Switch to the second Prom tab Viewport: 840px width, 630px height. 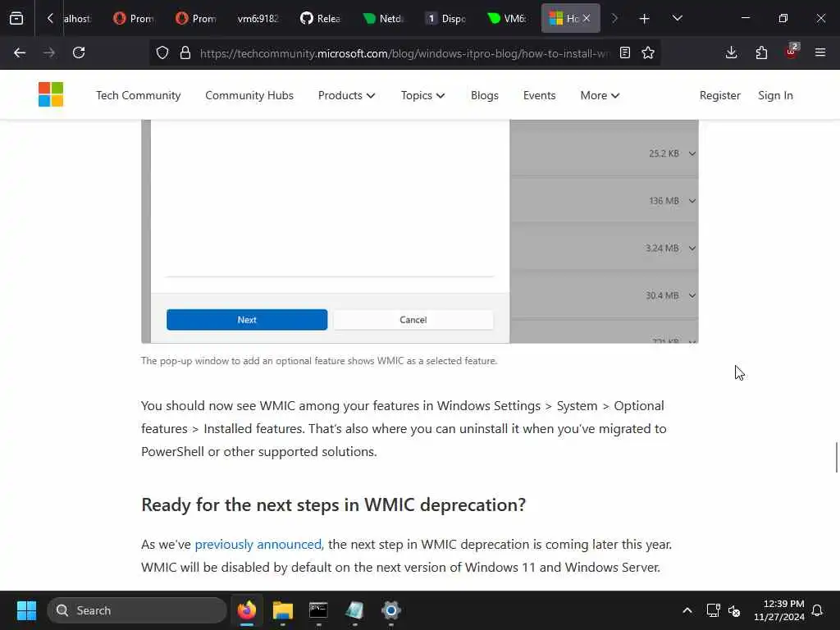[x=196, y=19]
